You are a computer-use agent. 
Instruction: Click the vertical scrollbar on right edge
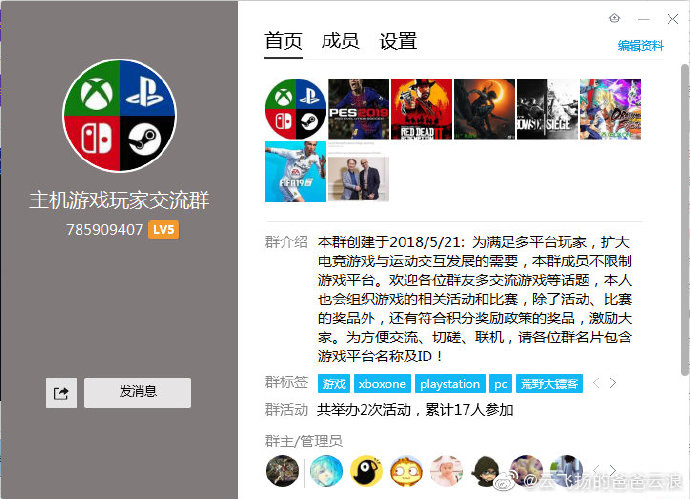pos(685,220)
